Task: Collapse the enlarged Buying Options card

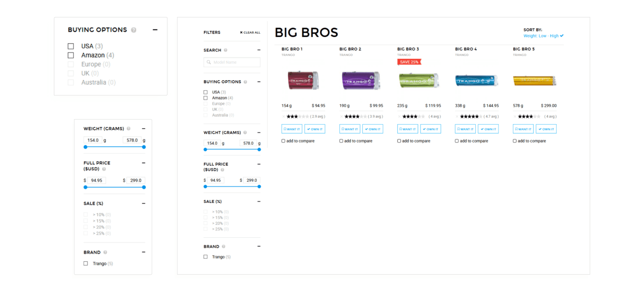Action: coord(155,30)
